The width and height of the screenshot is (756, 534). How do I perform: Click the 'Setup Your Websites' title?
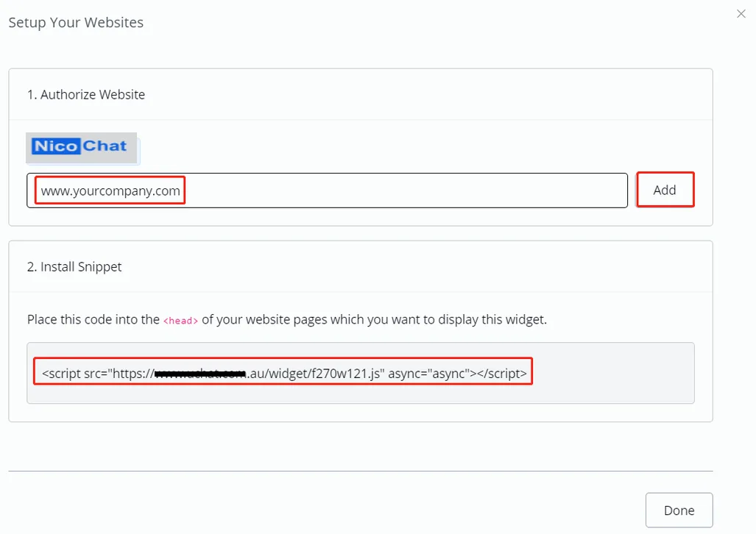[x=76, y=23]
